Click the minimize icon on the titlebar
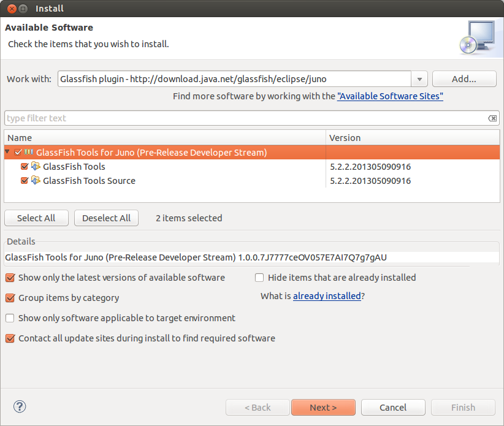The width and height of the screenshot is (504, 426). click(22, 8)
